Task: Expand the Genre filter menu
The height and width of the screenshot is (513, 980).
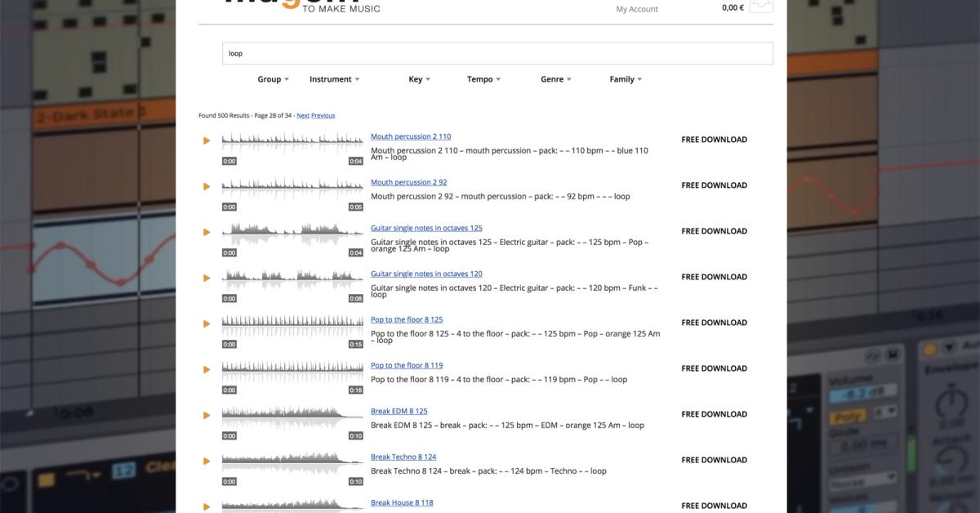Action: click(555, 79)
